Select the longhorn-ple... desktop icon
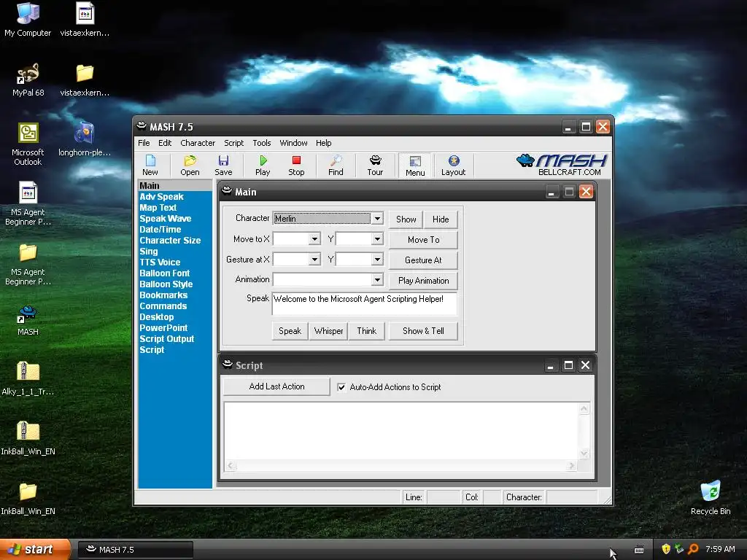This screenshot has height=560, width=747. (x=85, y=139)
